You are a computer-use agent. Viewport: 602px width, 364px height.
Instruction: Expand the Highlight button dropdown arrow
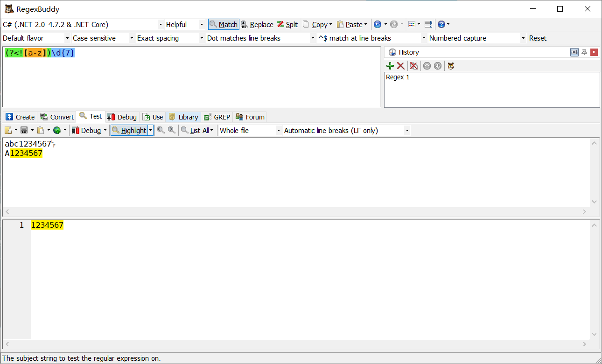point(151,130)
